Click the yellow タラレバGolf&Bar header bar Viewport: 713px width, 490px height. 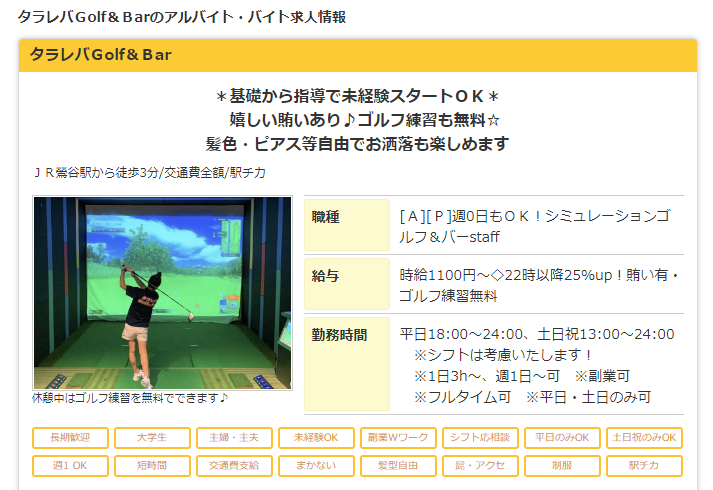(x=357, y=55)
